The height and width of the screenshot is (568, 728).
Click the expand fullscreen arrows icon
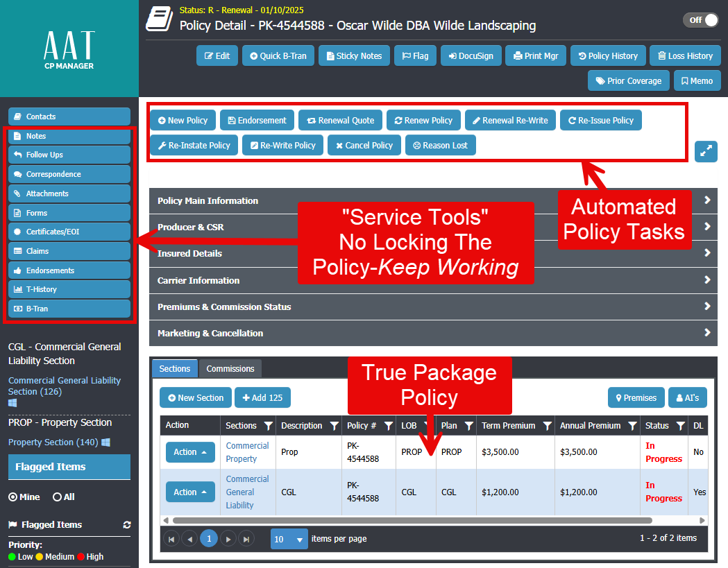point(706,151)
